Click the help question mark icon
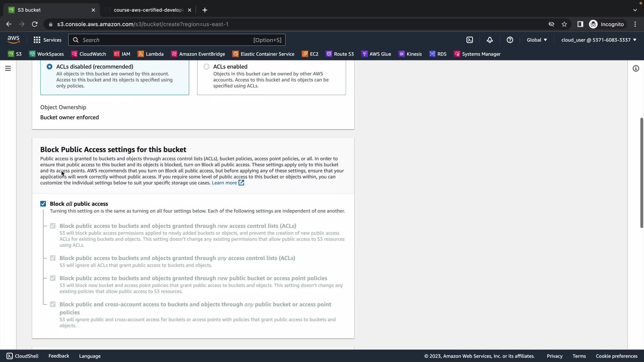The height and width of the screenshot is (362, 644). (510, 40)
